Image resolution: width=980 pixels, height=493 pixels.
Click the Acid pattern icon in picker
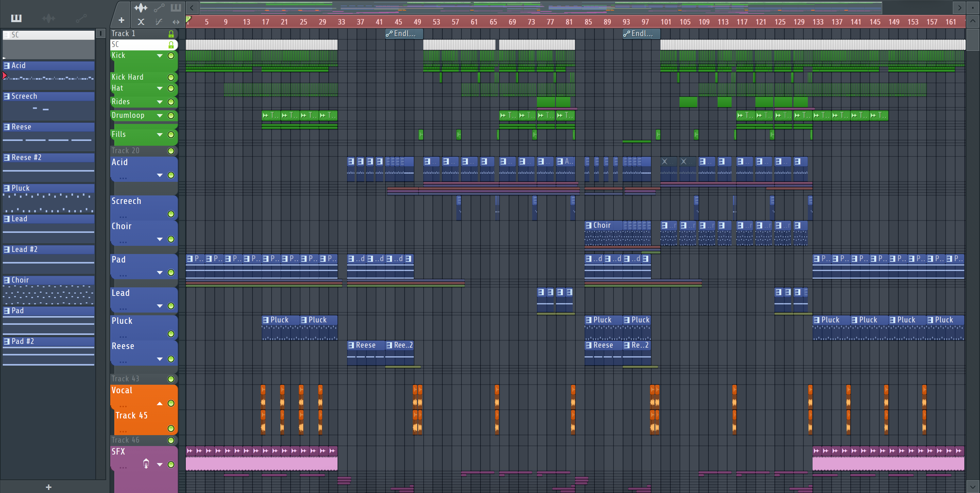pyautogui.click(x=6, y=65)
